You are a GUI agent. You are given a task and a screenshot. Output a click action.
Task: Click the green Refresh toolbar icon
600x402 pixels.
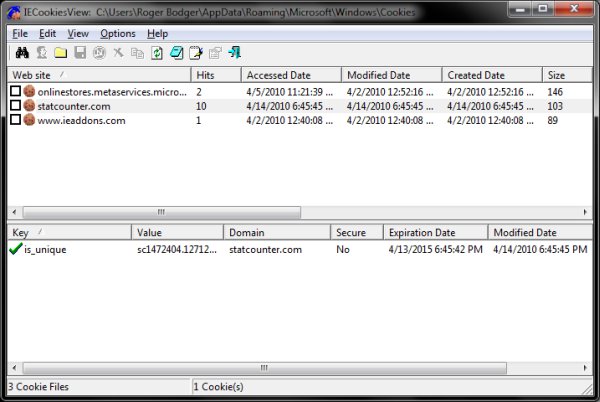[157, 53]
